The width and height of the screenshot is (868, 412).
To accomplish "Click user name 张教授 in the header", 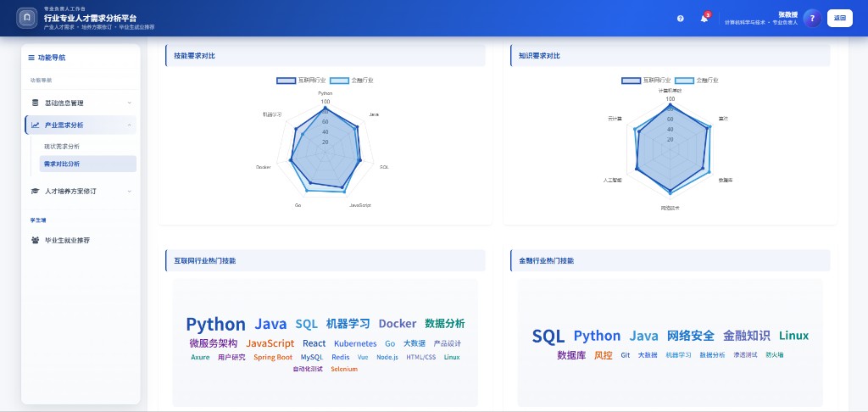I will coord(787,14).
